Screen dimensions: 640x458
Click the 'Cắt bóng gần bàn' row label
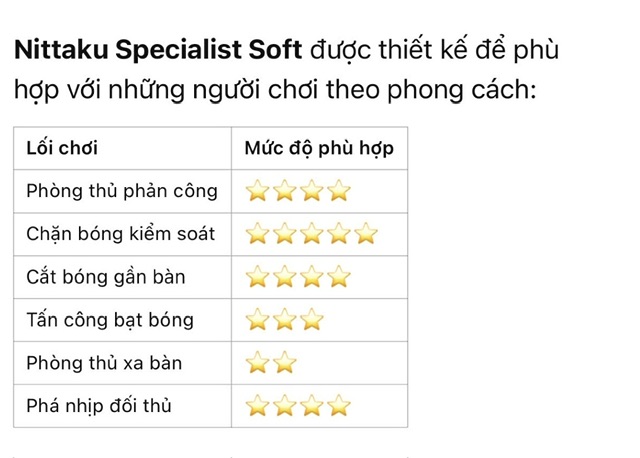pyautogui.click(x=106, y=277)
